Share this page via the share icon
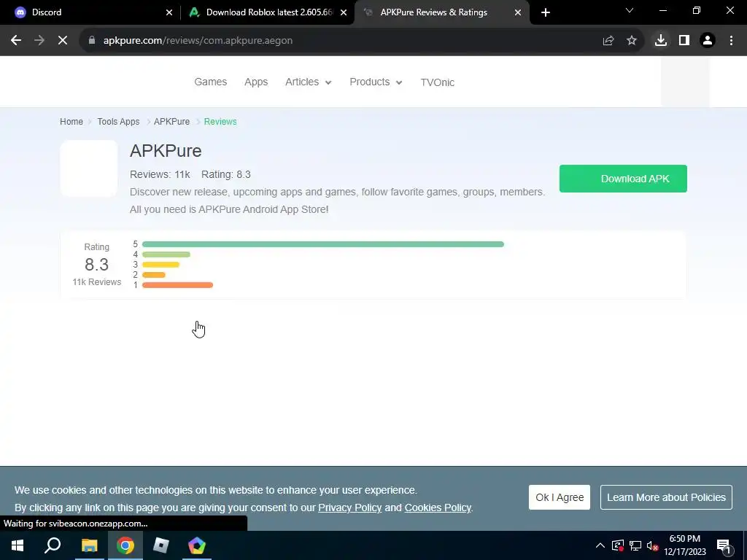This screenshot has height=560, width=747. (608, 41)
